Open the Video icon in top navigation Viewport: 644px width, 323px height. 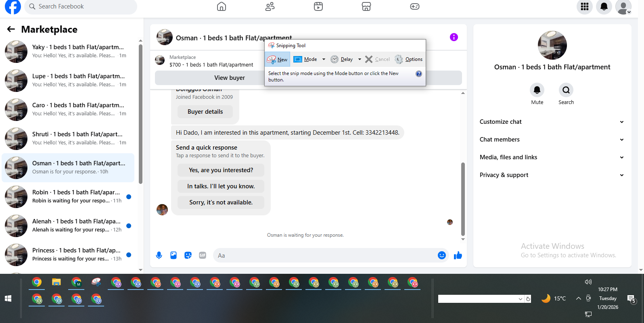(x=318, y=6)
